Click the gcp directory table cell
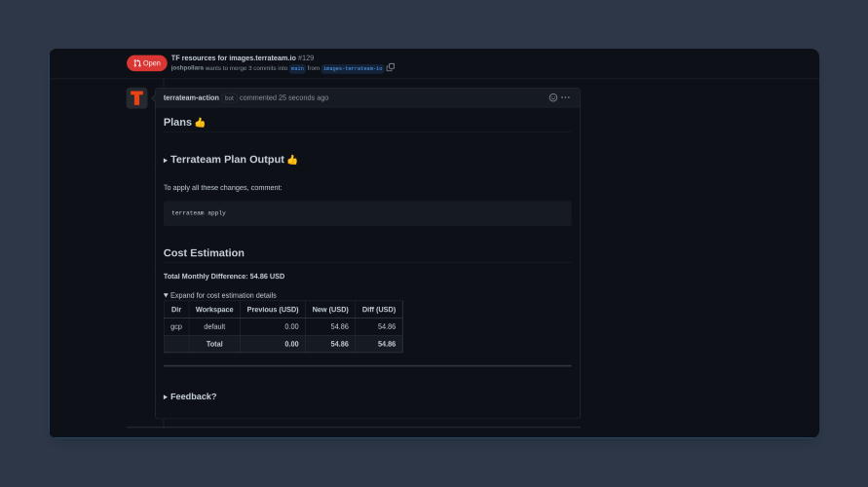Screen dimensions: 868x487 (x=176, y=327)
